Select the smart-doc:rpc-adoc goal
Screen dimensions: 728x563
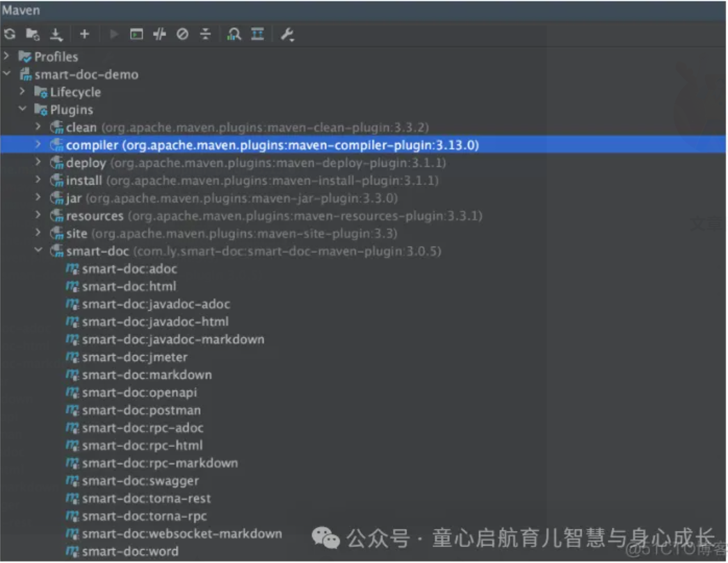(x=143, y=428)
